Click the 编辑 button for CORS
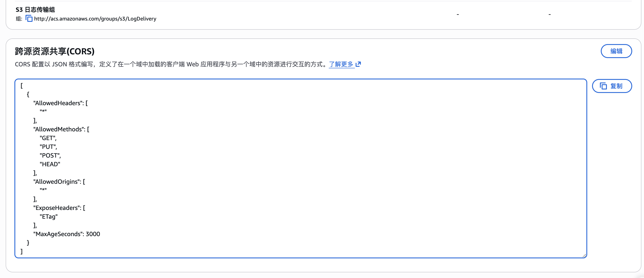The width and height of the screenshot is (644, 278). (616, 51)
